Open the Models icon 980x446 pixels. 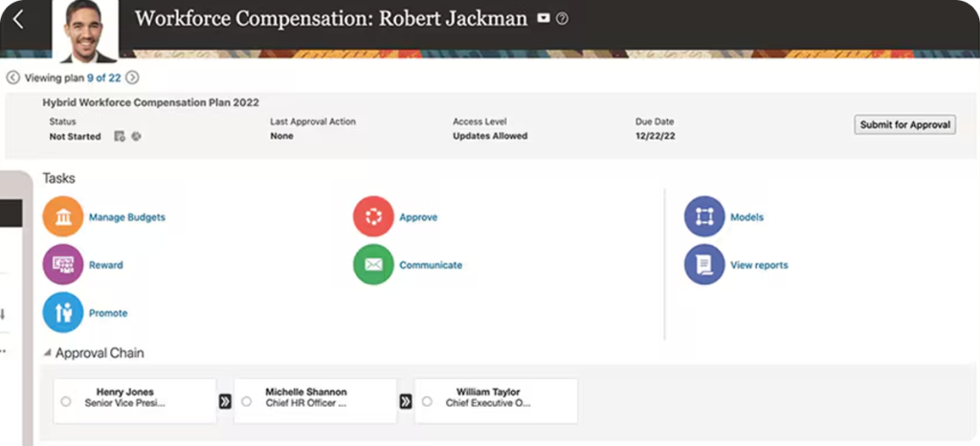[x=704, y=216]
